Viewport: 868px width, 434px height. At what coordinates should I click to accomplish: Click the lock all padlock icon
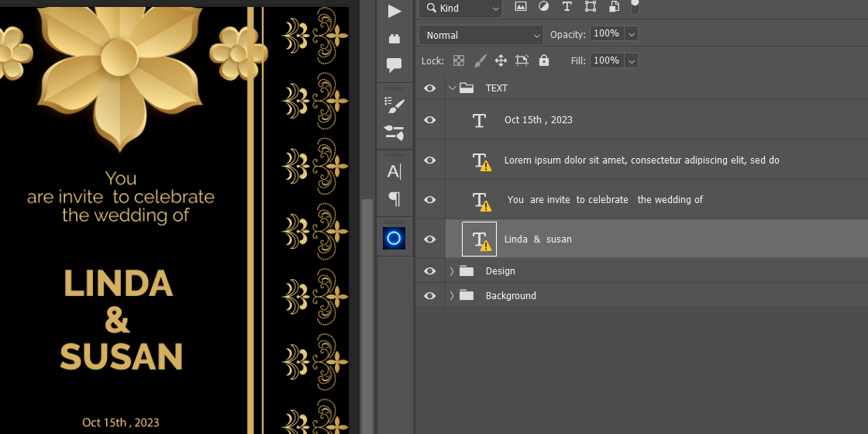tap(544, 60)
